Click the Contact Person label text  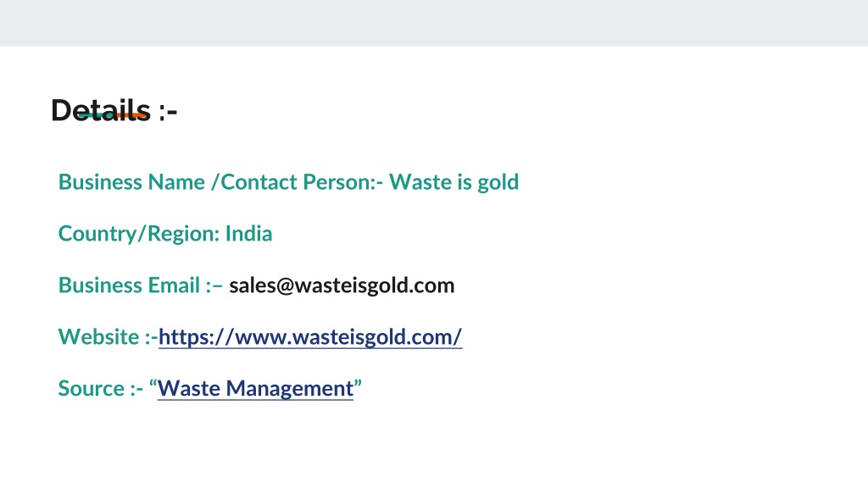coord(299,182)
